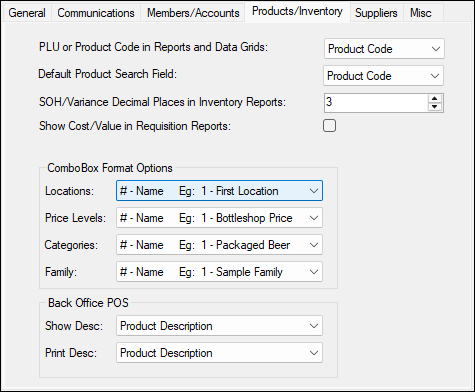Viewport: 475px width, 392px height.
Task: Switch to the General tab
Action: point(27,13)
